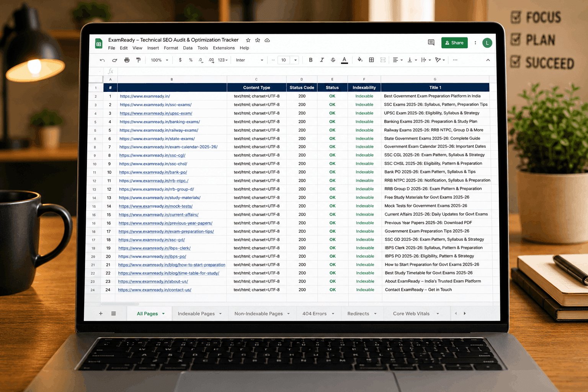This screenshot has width=588, height=392.
Task: Open the examready.in/ssc-exams/ link
Action: click(x=156, y=105)
